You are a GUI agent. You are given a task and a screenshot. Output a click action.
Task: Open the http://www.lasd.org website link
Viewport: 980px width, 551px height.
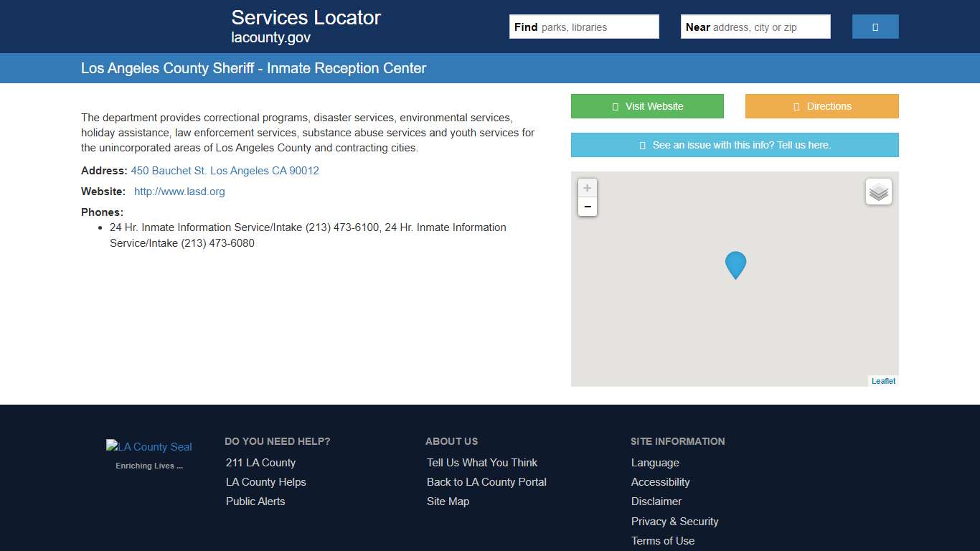pyautogui.click(x=179, y=192)
